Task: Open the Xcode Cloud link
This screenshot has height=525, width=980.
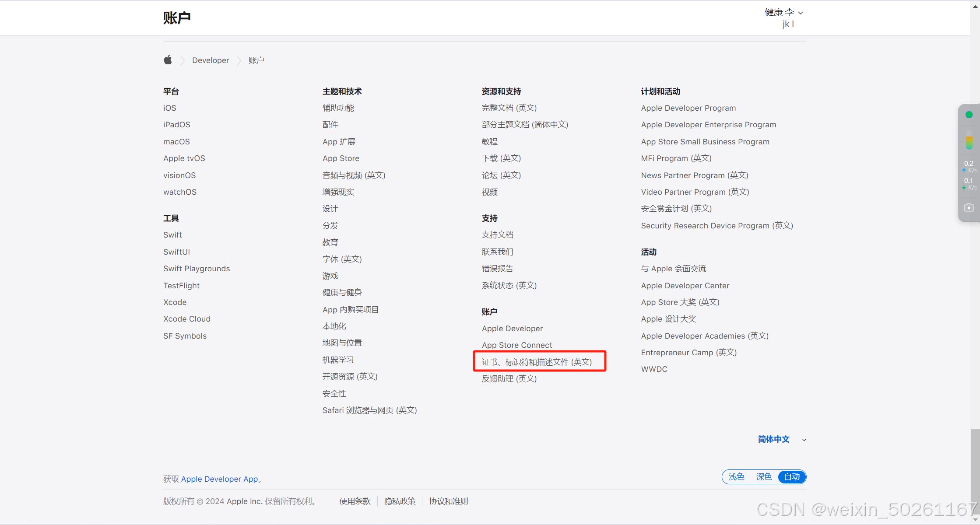Action: pos(187,319)
